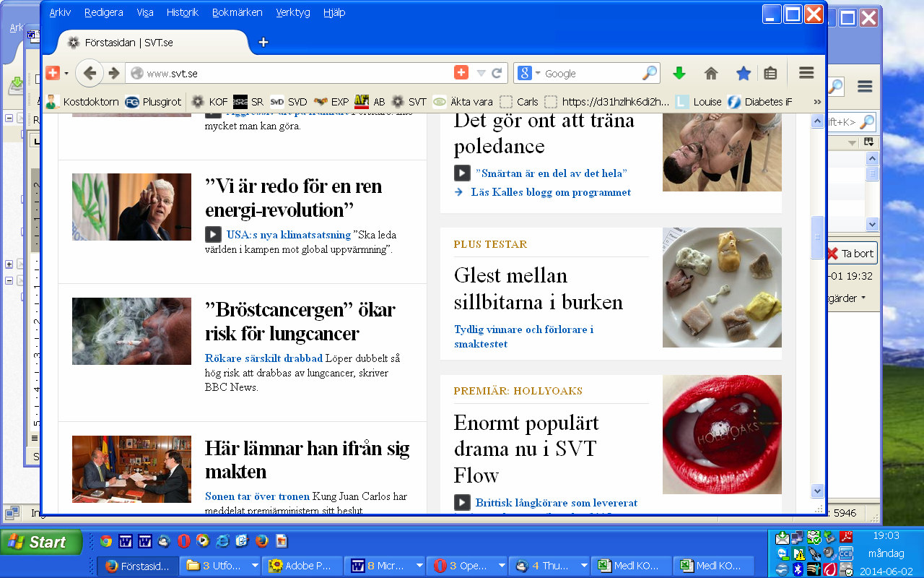Show more bookmarks with the chevron

[x=817, y=102]
